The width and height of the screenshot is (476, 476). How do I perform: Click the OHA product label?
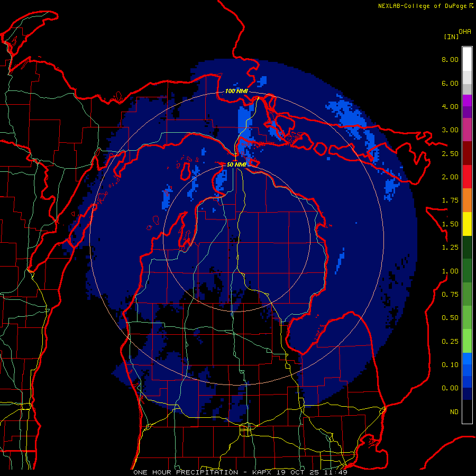click(x=465, y=32)
